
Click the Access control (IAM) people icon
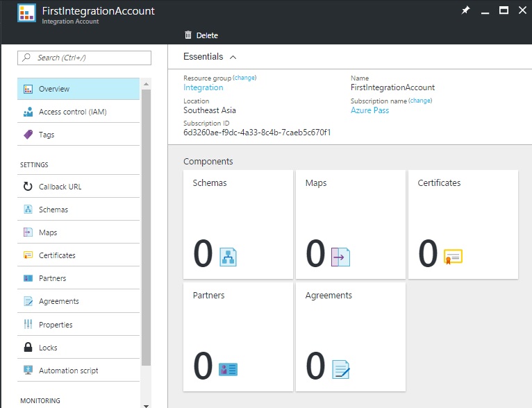[28, 112]
